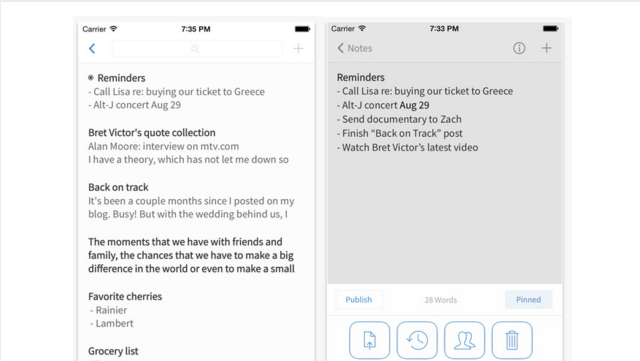This screenshot has height=361, width=640.
Task: Delete the note with the trash icon
Action: pos(512,340)
